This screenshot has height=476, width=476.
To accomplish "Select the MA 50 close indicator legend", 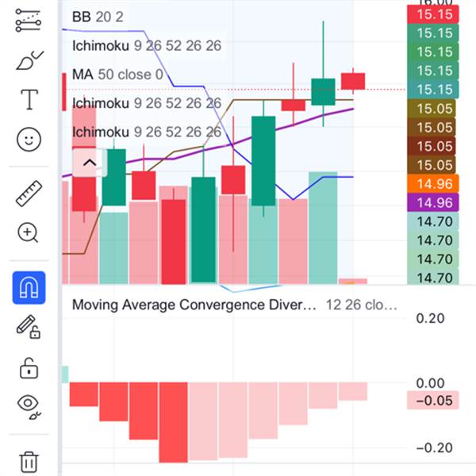I will (x=117, y=75).
